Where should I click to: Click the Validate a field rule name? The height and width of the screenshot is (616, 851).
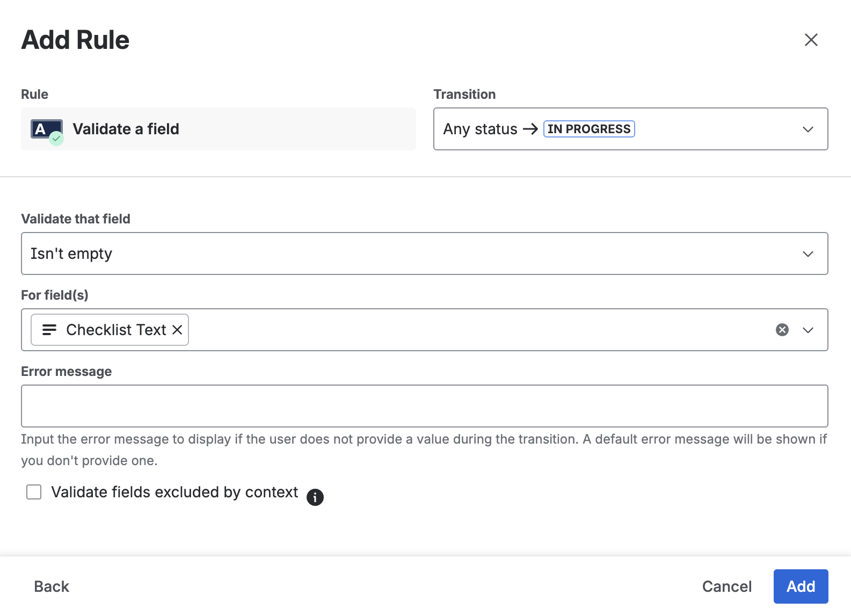pos(126,129)
